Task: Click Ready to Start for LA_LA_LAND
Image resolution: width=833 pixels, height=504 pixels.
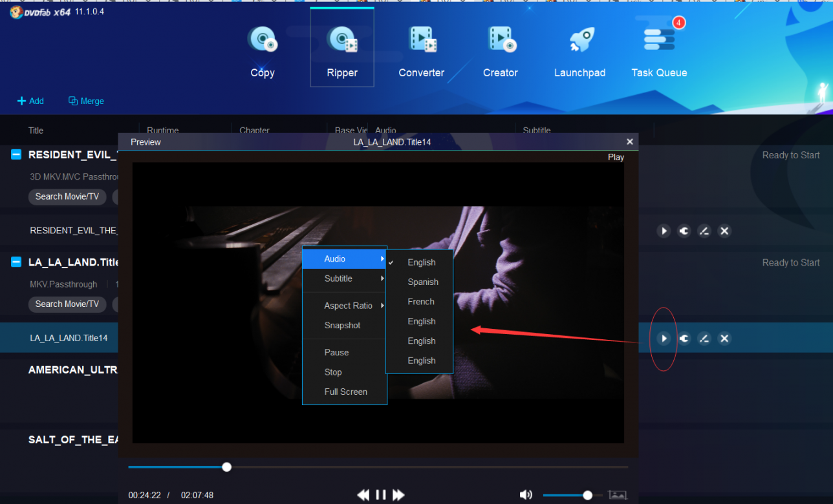Action: 791,262
